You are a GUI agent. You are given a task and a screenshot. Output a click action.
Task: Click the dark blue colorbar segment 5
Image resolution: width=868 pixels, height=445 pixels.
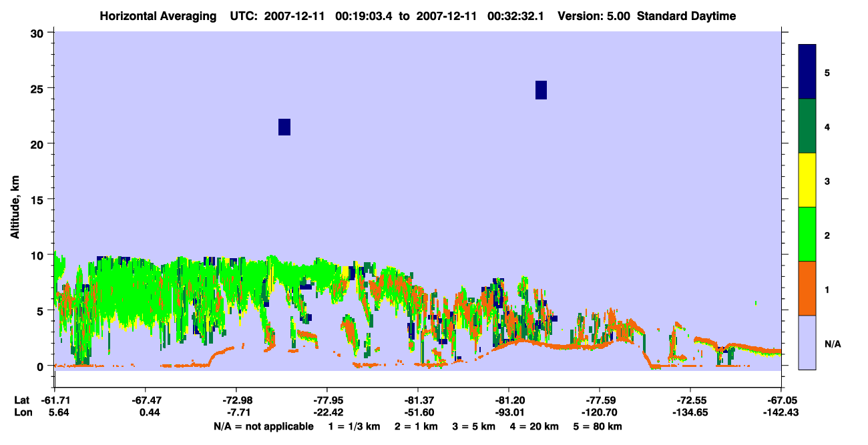click(807, 71)
